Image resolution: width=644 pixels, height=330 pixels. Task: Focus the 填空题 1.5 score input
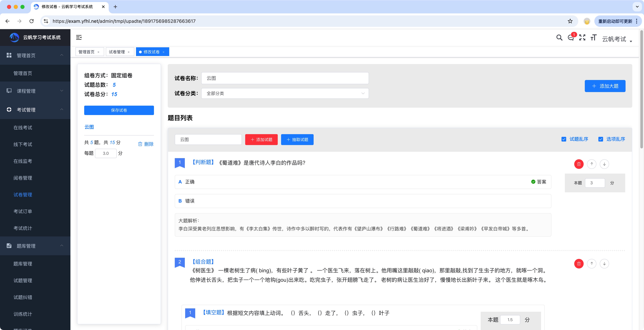[x=510, y=320]
